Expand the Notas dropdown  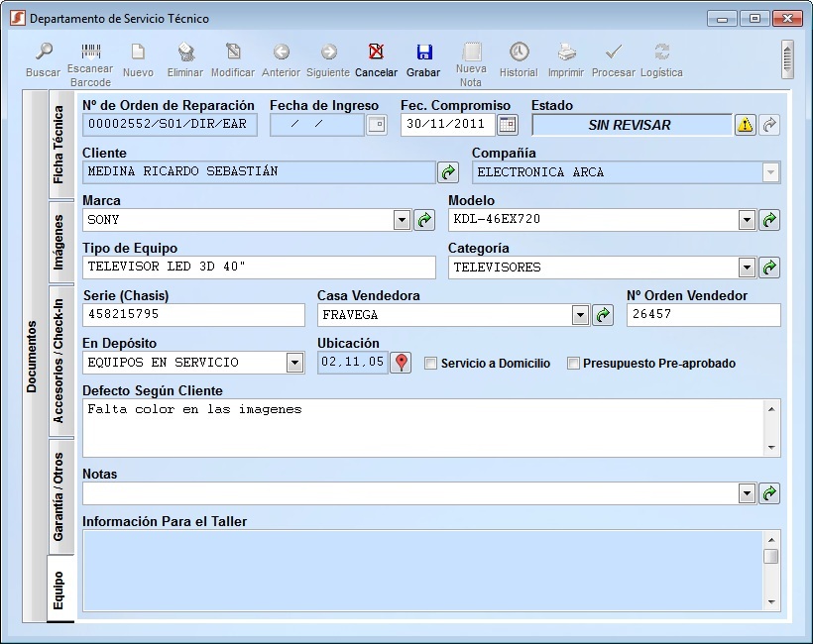point(747,493)
